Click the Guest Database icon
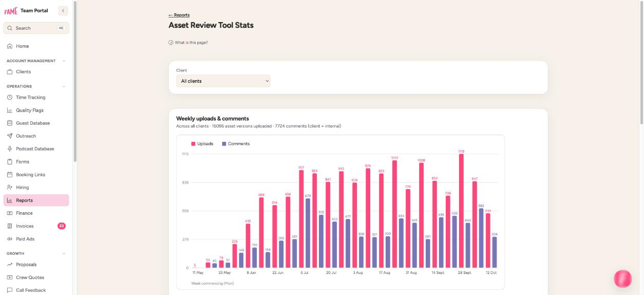Screen dimensions: 644x295 [10, 123]
